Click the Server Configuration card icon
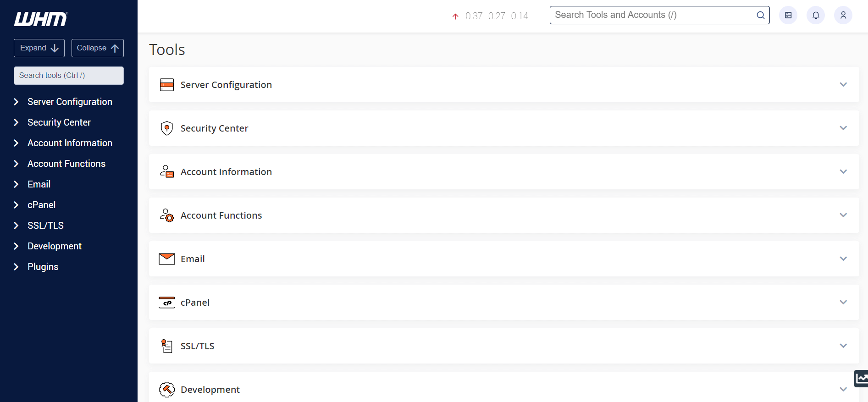This screenshot has width=868, height=402. pos(167,85)
